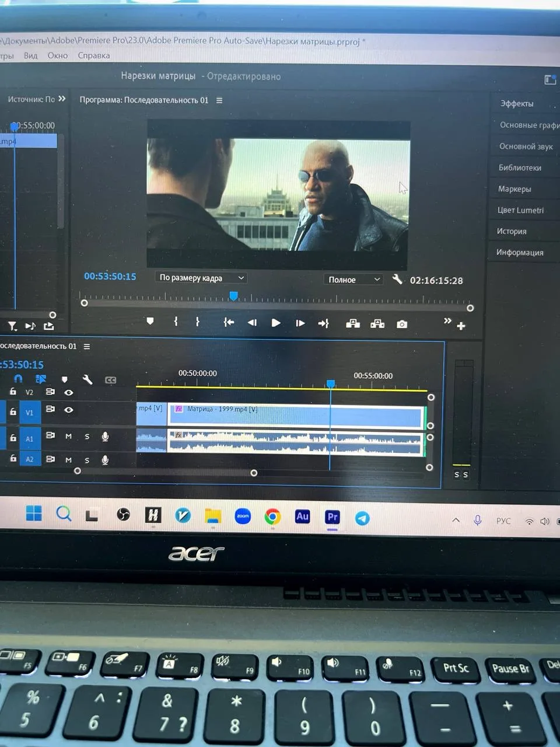The width and height of the screenshot is (560, 747).
Task: Enable voice-over record on track A1
Action: click(x=105, y=437)
